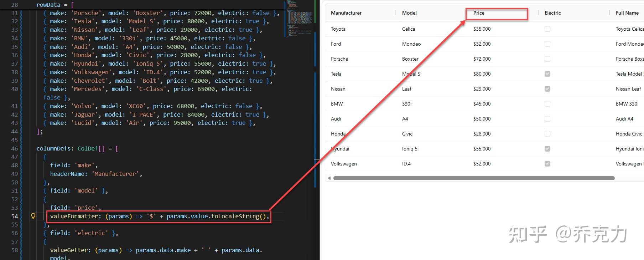Toggle the Electric checkbox in the Ford row
The image size is (644, 260).
tap(547, 44)
